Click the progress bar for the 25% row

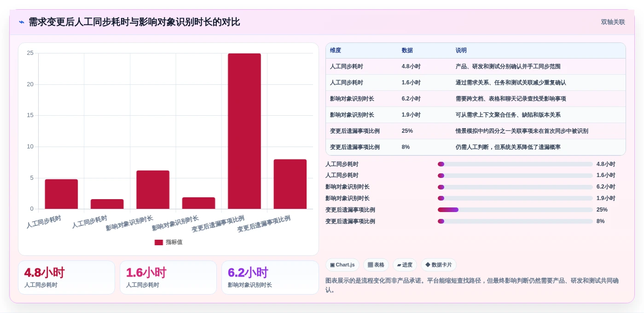(515, 210)
